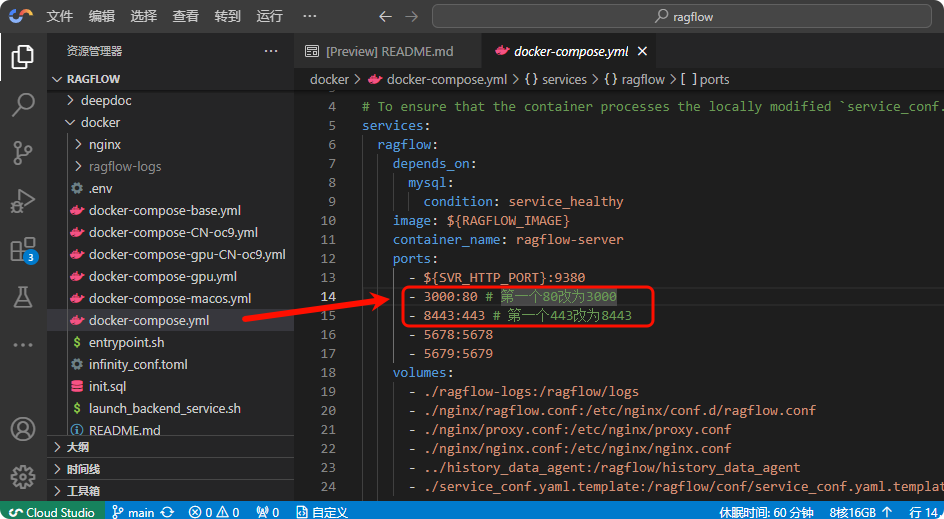Viewport: 944px width, 519px height.
Task: Collapse the docker folder
Action: coord(100,122)
